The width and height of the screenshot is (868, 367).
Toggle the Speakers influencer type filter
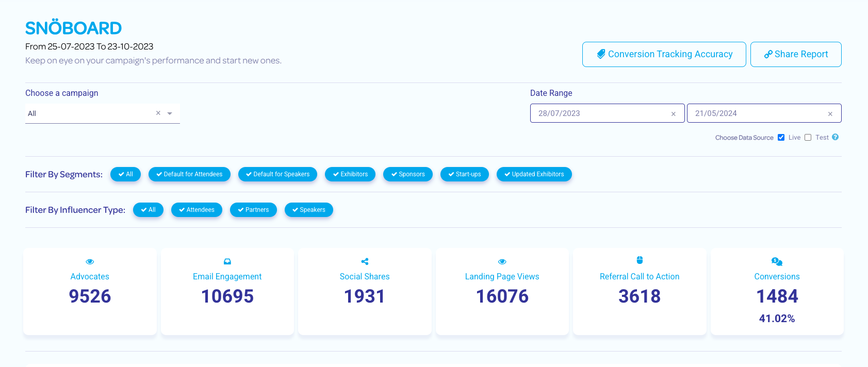(309, 210)
